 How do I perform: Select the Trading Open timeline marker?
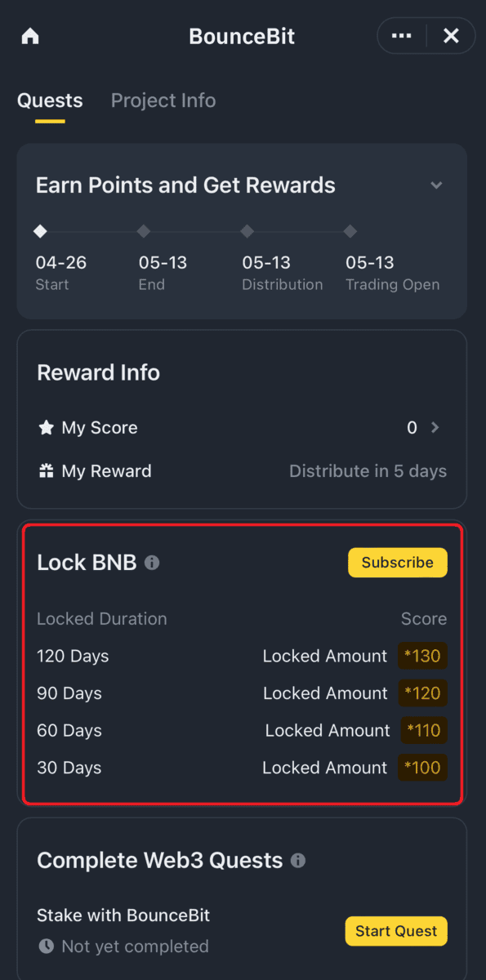coord(350,232)
